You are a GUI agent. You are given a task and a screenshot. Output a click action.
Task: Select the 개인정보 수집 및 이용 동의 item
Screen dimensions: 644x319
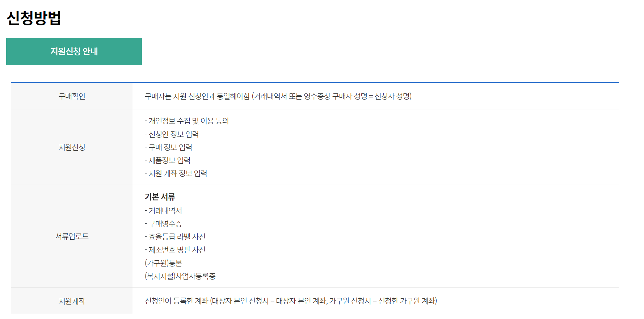click(x=187, y=121)
